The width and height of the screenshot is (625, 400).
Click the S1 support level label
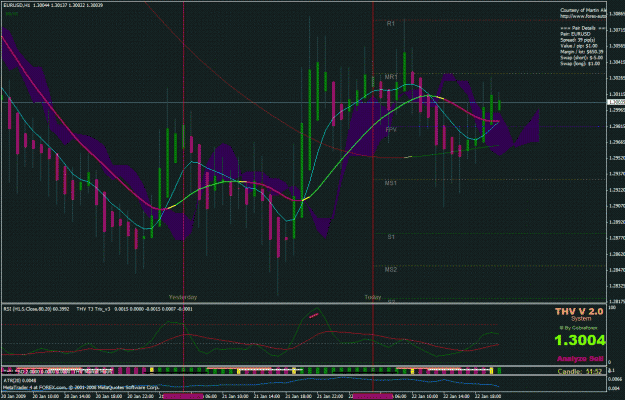point(391,237)
